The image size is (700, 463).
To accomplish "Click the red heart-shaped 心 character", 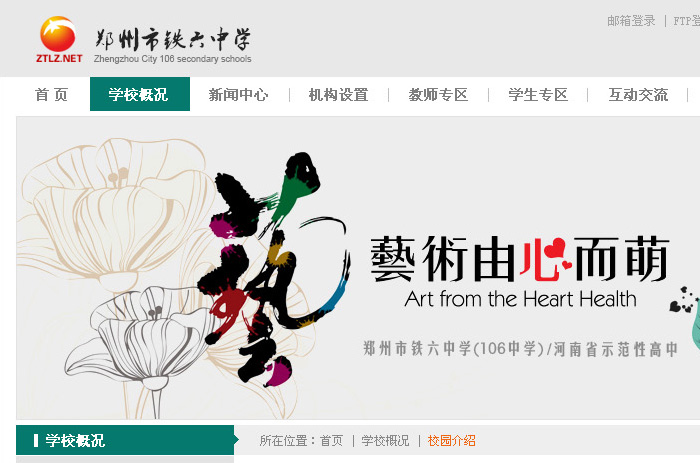I will pos(545,259).
